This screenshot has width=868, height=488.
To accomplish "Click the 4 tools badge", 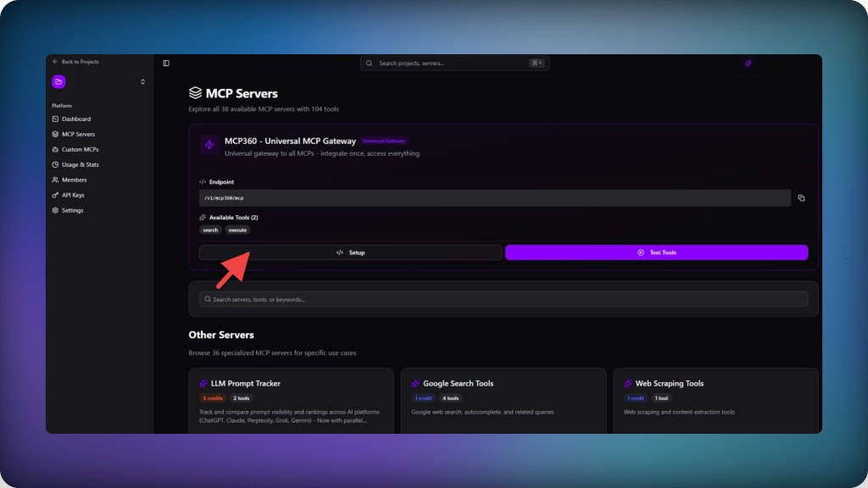I will click(451, 398).
